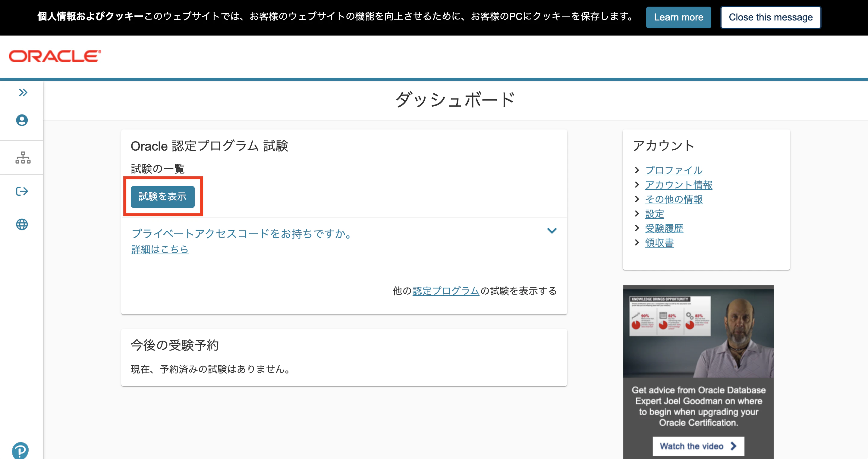Expand the private access code chevron
Image resolution: width=868 pixels, height=459 pixels.
(552, 231)
